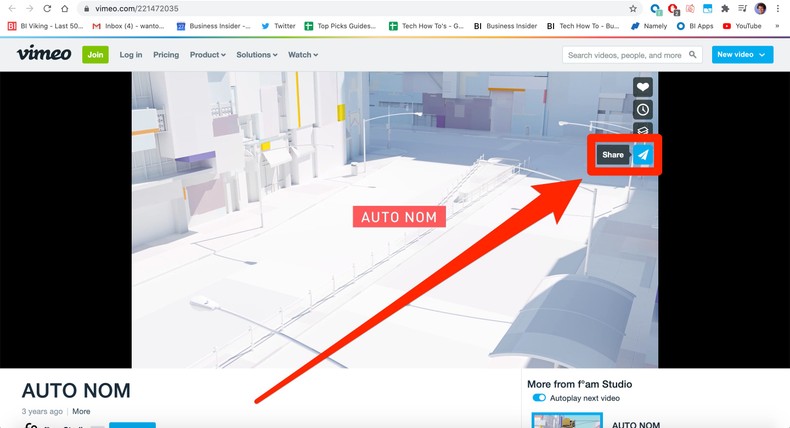Toggle Autoplay next video switch
790x428 pixels.
(x=539, y=398)
